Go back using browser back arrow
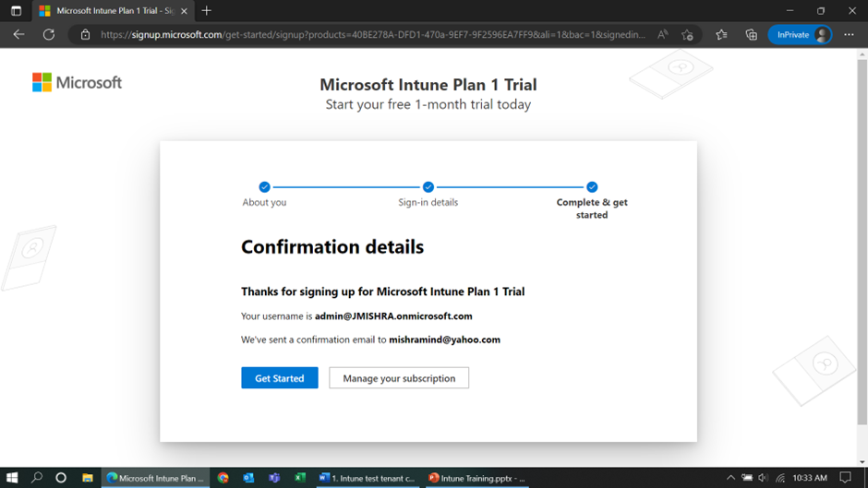Viewport: 868px width, 488px height. [18, 34]
